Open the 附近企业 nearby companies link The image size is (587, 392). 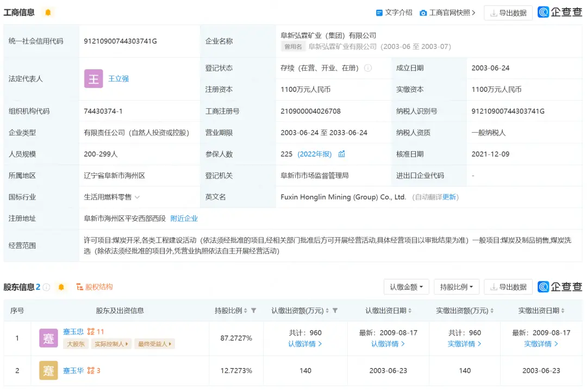pyautogui.click(x=184, y=219)
